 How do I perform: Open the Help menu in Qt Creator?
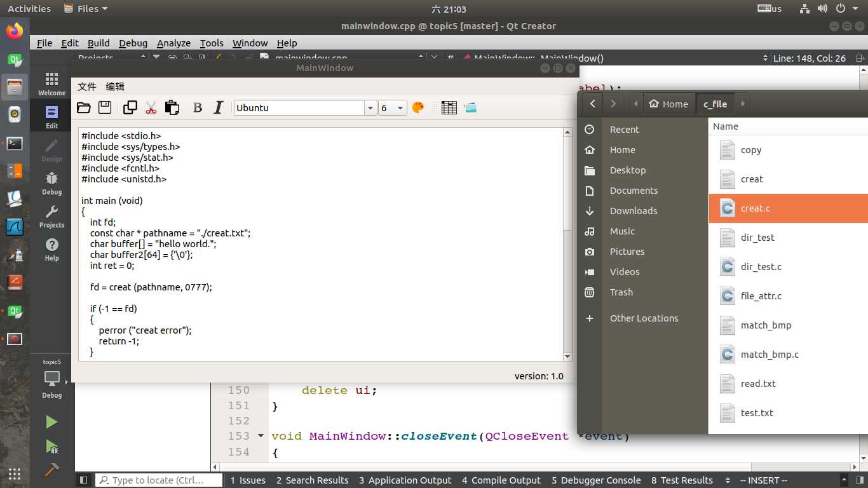point(287,43)
